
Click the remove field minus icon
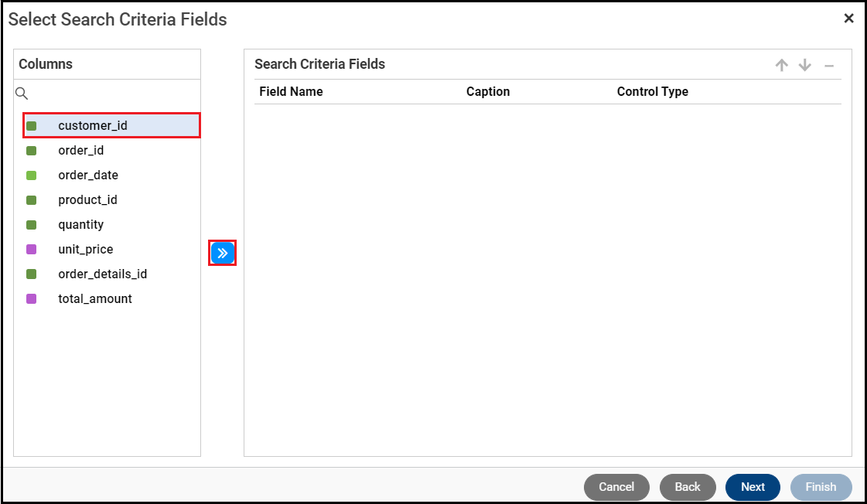829,66
